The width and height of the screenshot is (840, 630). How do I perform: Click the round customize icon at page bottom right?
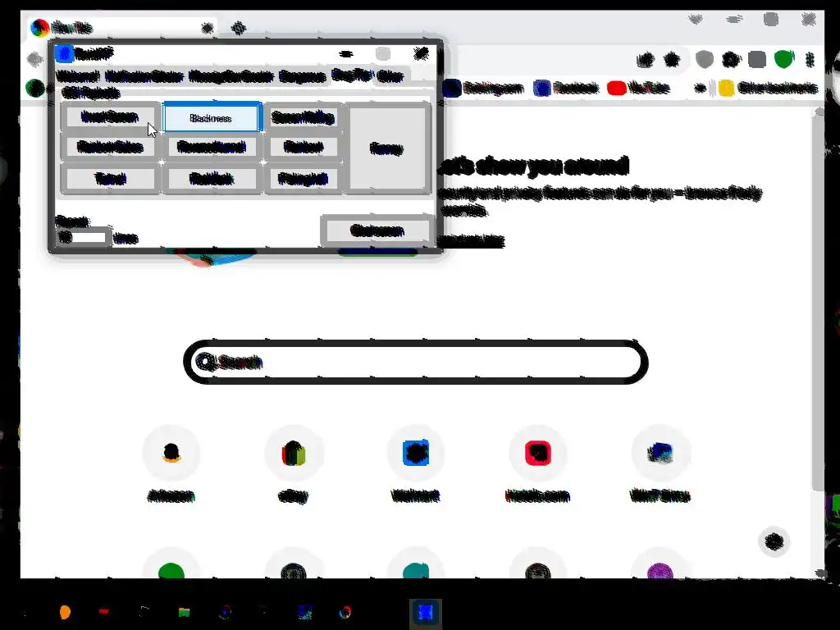point(774,541)
